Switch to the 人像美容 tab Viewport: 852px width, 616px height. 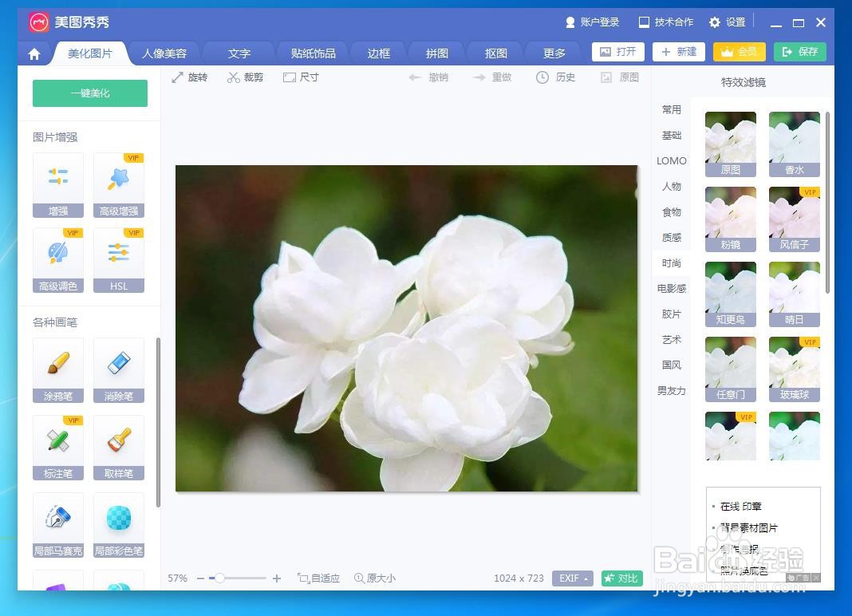tap(164, 53)
